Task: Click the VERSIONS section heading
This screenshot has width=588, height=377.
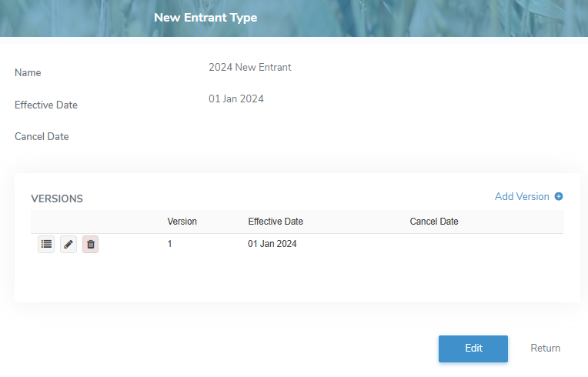Action: (x=57, y=199)
